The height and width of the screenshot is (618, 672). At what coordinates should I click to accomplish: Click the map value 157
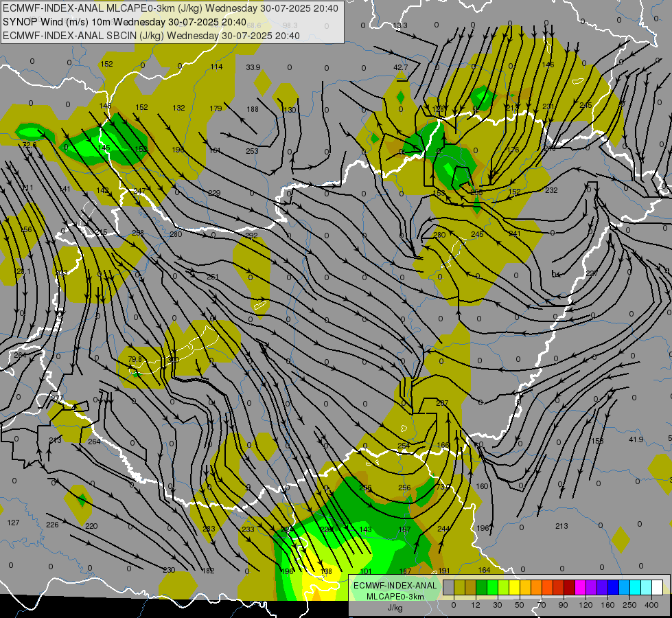(404, 529)
